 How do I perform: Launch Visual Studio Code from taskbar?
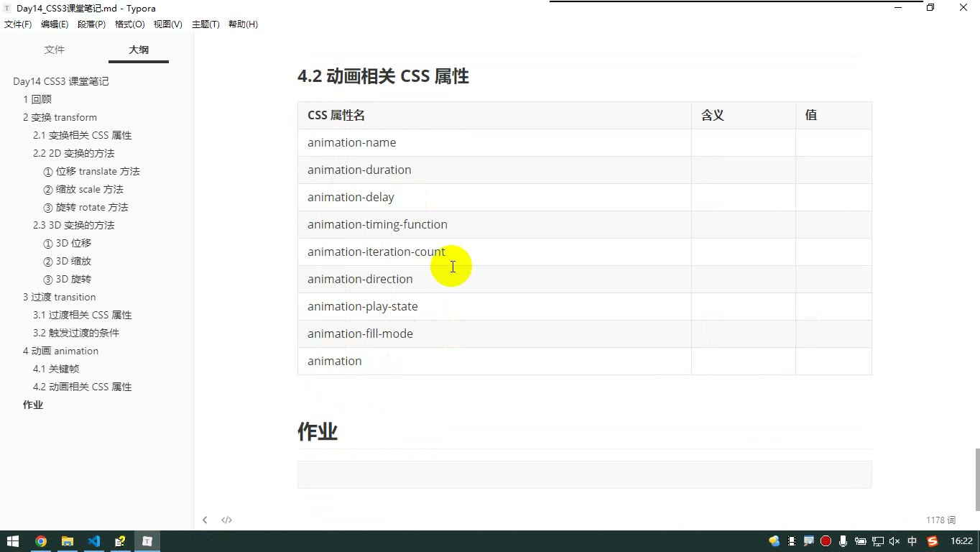tap(94, 541)
